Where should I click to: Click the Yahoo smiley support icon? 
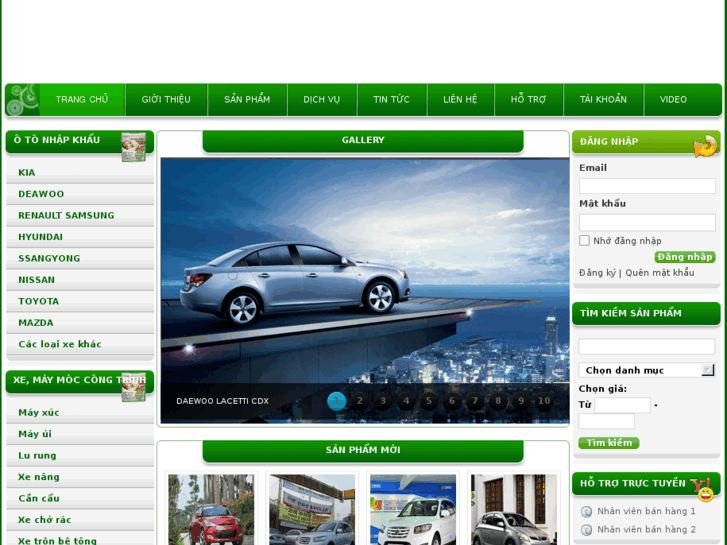pyautogui.click(x=703, y=490)
